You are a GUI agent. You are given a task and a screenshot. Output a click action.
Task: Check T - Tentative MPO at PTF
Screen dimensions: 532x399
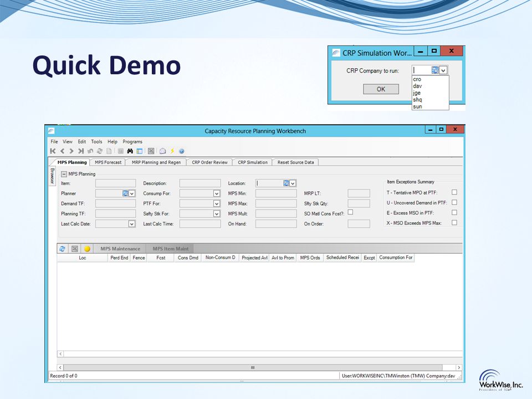tap(454, 192)
